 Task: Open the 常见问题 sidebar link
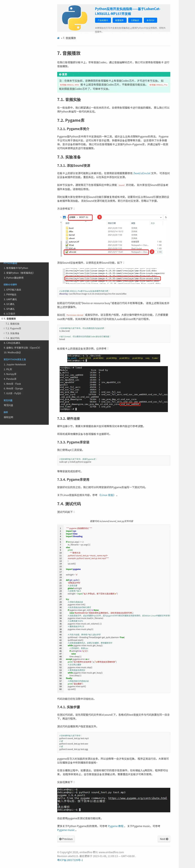click(x=8, y=405)
